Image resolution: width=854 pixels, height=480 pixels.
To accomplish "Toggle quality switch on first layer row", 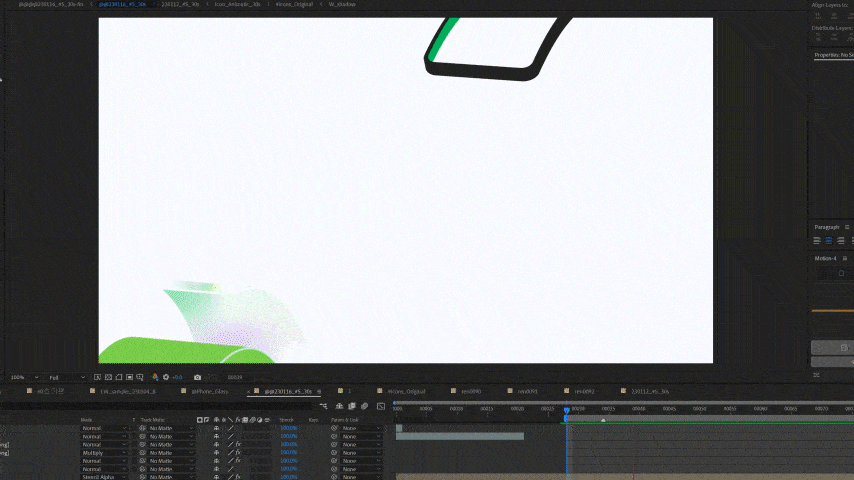I will coord(230,428).
